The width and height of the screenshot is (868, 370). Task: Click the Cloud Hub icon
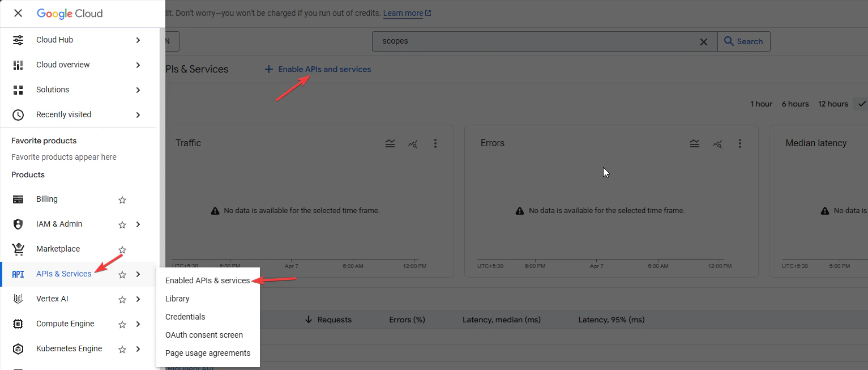[x=18, y=40]
